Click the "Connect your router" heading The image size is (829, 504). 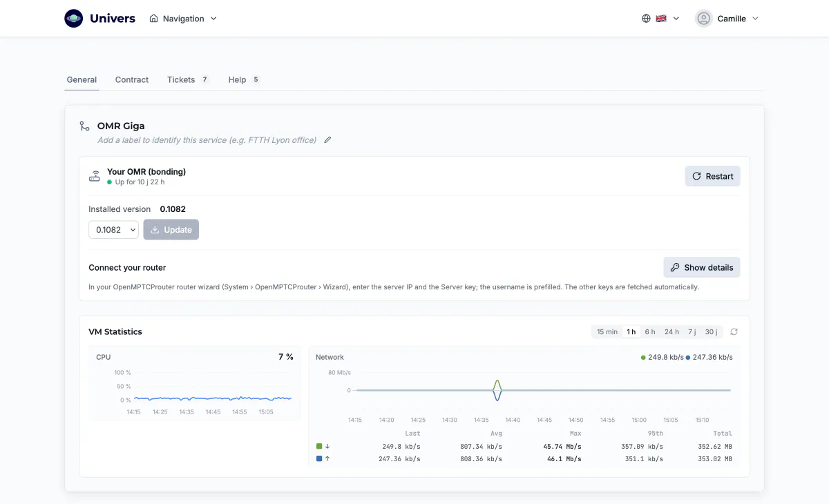coord(127,268)
